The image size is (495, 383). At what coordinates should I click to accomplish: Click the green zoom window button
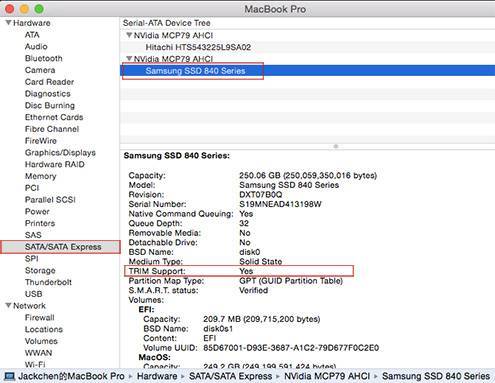39,9
